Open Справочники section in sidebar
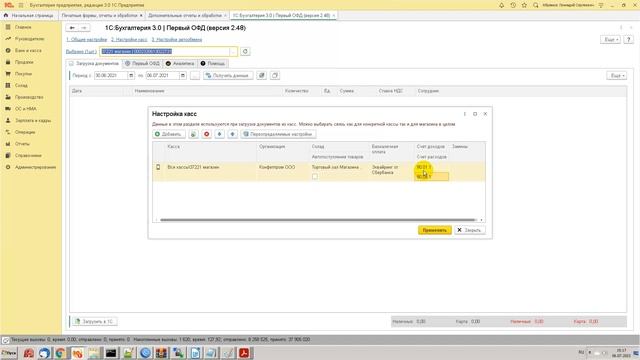This screenshot has width=640, height=360. (x=28, y=156)
